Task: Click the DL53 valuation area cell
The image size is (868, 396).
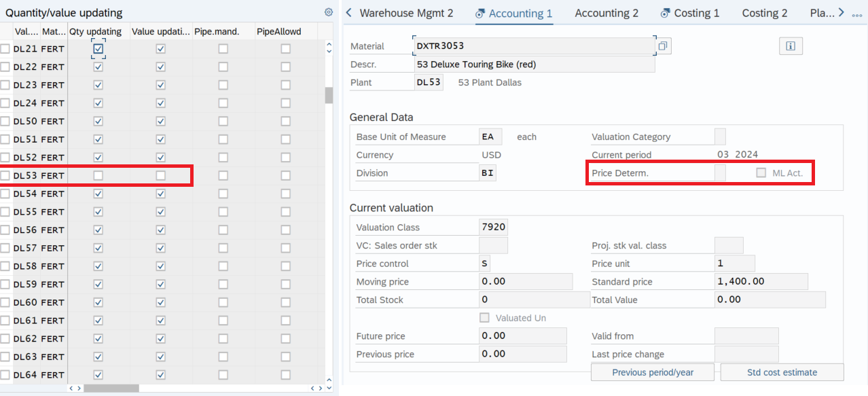Action: pyautogui.click(x=25, y=175)
